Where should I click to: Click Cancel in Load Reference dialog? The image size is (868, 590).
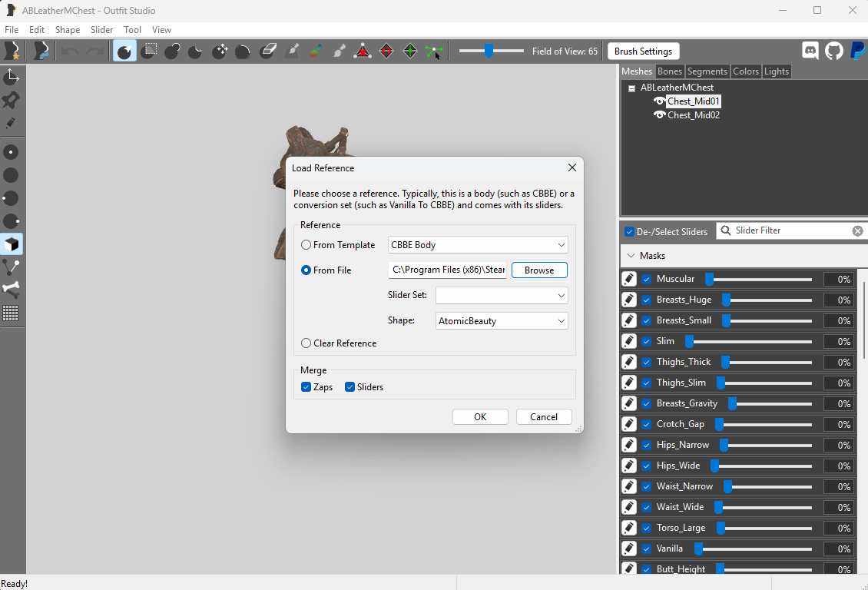point(544,416)
